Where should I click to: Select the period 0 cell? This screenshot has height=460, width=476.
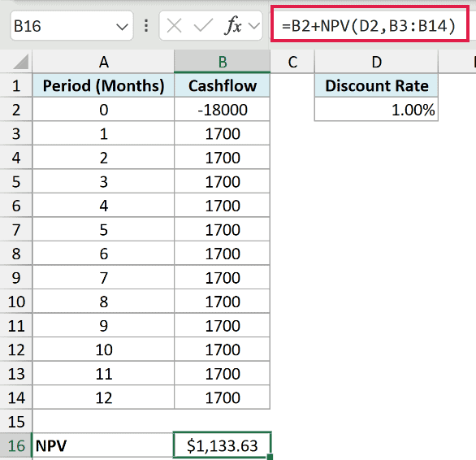click(103, 110)
